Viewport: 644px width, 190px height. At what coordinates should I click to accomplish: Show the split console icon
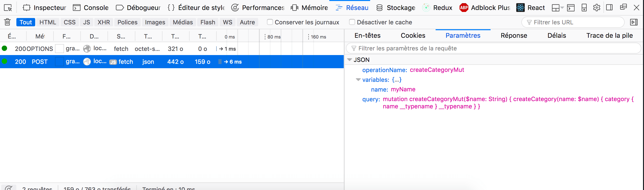[x=571, y=8]
